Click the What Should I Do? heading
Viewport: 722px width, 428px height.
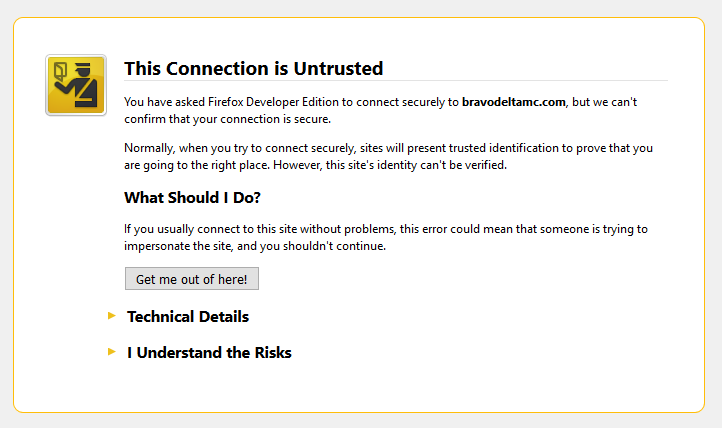192,197
